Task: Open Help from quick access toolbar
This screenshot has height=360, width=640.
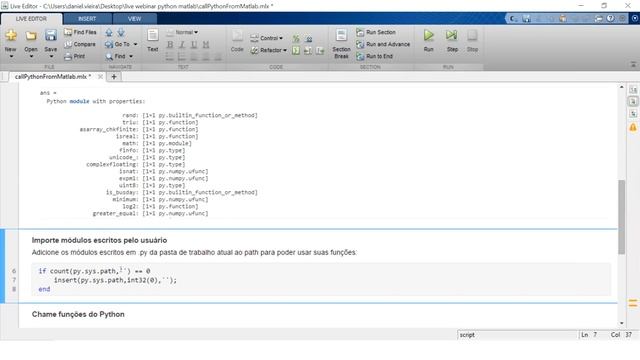Action: tap(610, 18)
